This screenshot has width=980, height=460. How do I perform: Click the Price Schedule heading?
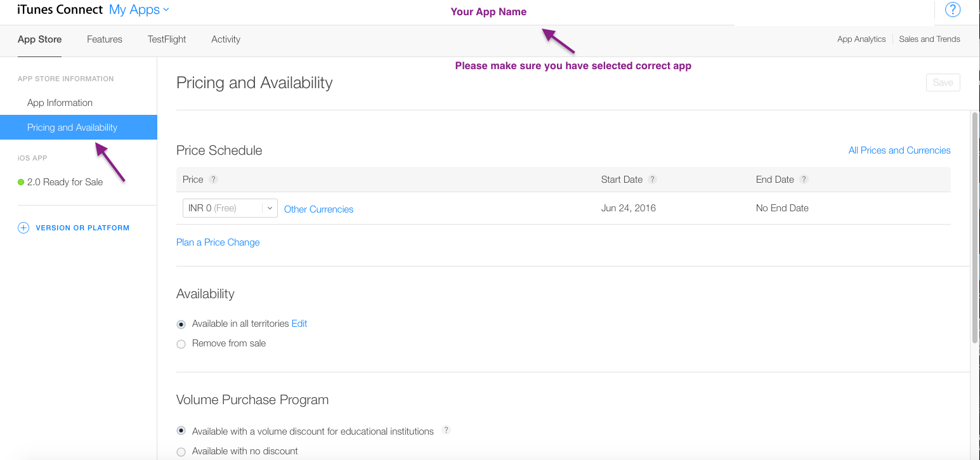coord(219,150)
